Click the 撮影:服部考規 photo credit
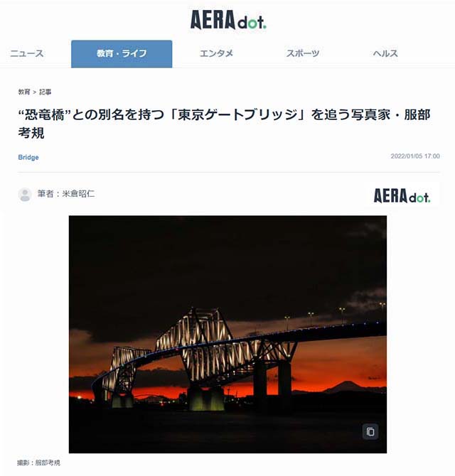 click(x=39, y=463)
